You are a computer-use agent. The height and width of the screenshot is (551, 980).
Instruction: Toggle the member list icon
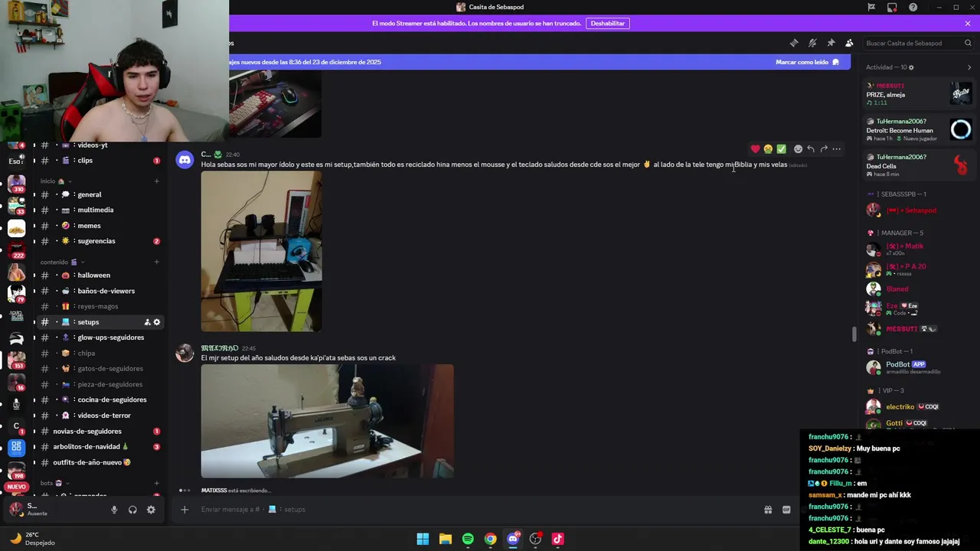click(x=849, y=43)
